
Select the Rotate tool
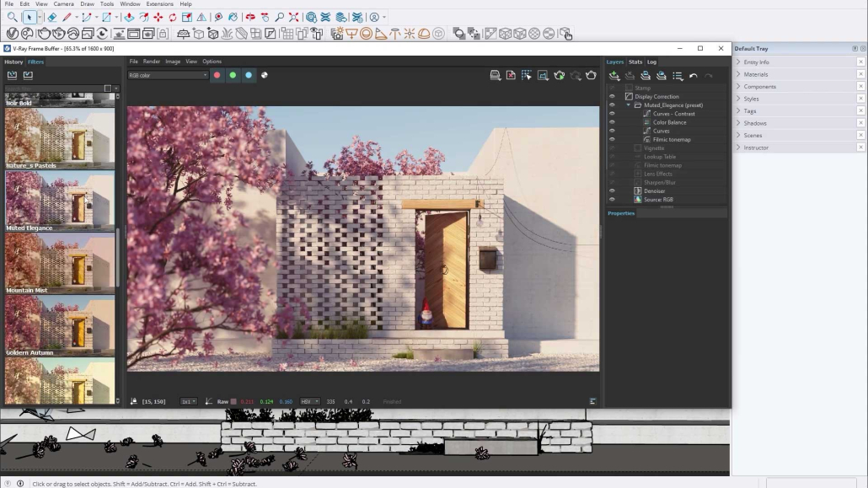tap(173, 17)
